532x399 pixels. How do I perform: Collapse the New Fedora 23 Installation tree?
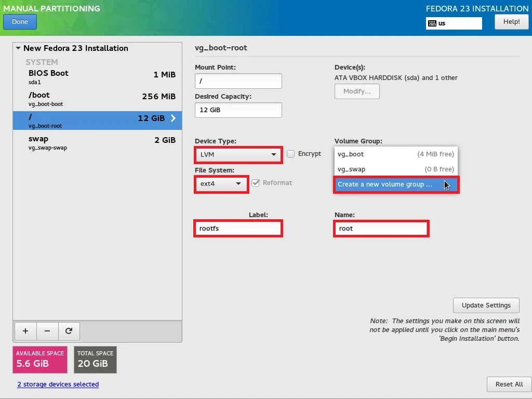coord(18,48)
